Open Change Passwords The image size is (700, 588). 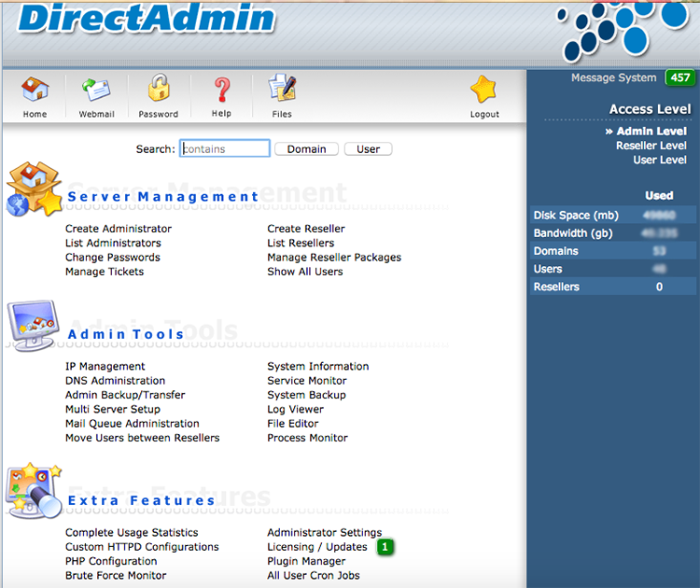tap(113, 258)
